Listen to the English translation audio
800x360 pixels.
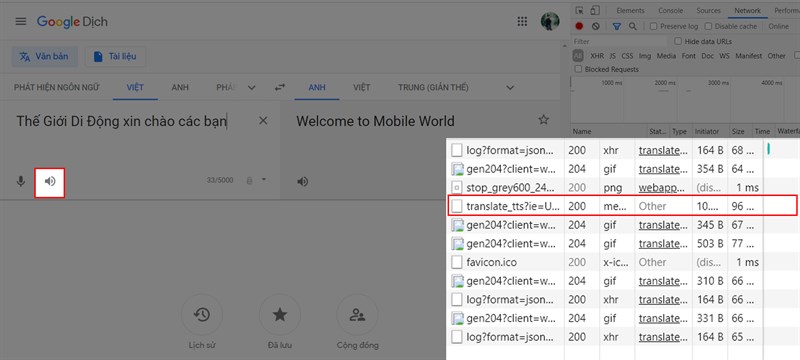[x=303, y=182]
